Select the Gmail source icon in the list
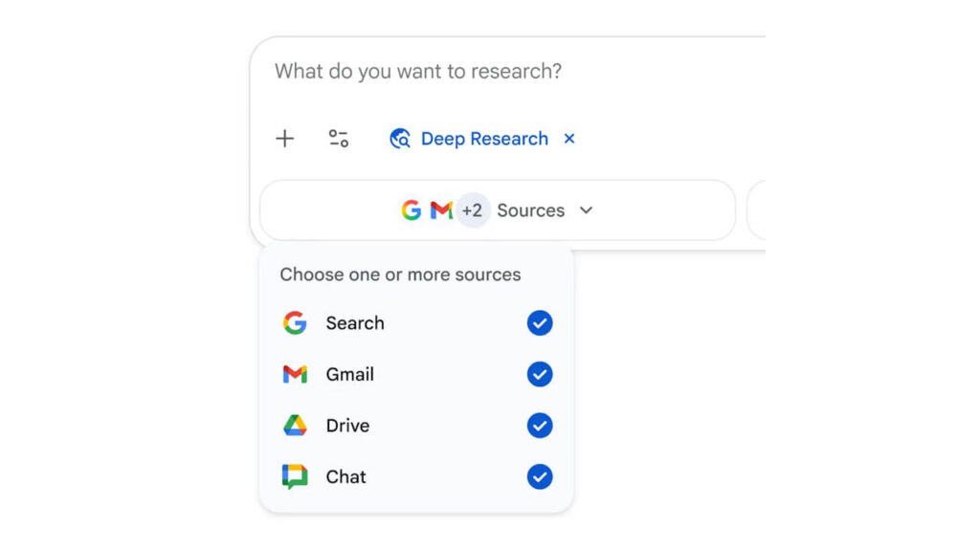The image size is (980, 551). pos(296,374)
